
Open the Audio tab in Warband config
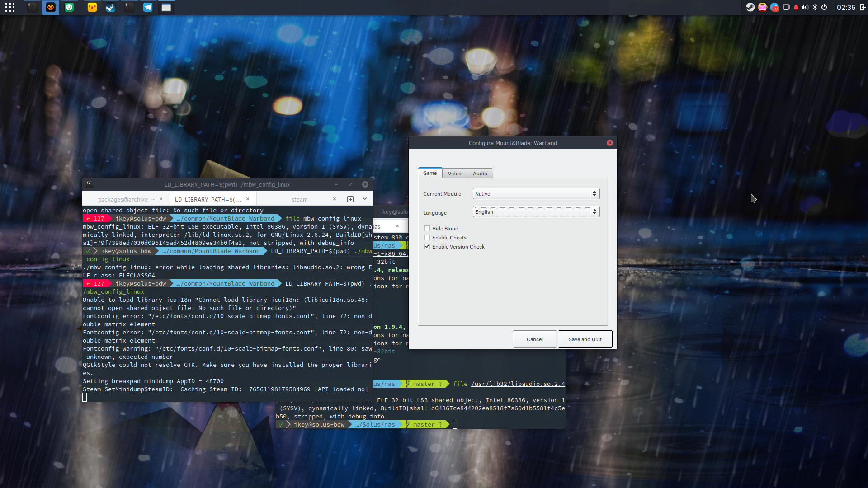(480, 174)
